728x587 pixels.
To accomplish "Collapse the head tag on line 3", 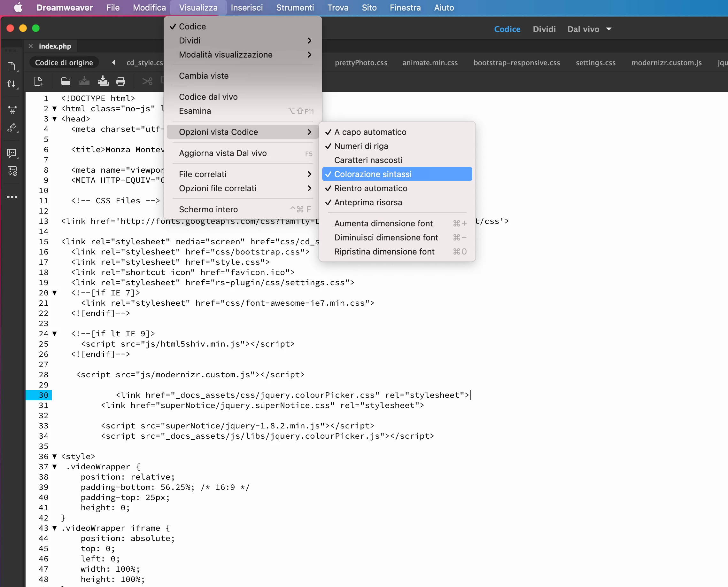I will pyautogui.click(x=54, y=119).
